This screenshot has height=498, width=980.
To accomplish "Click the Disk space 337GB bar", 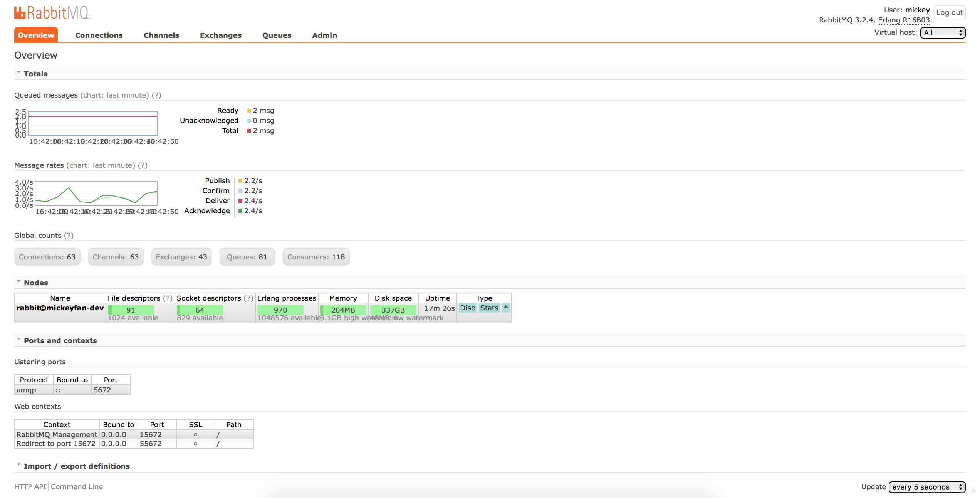I will pos(393,310).
